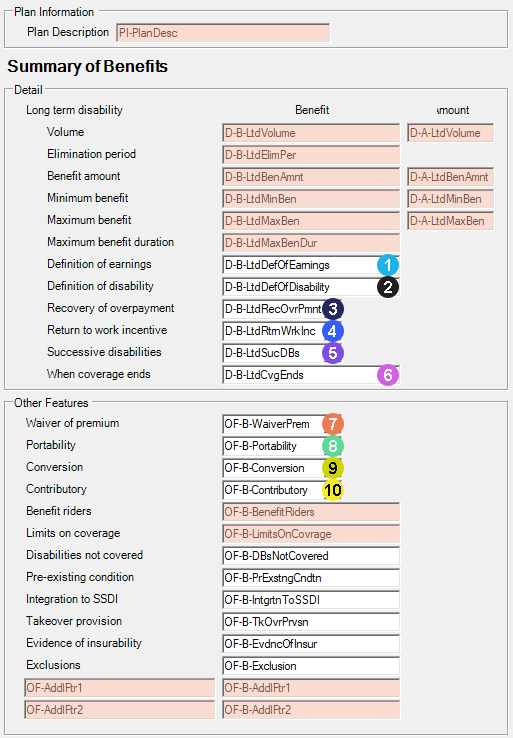The image size is (513, 738).
Task: Select the dark navy marker 3
Action: (333, 309)
